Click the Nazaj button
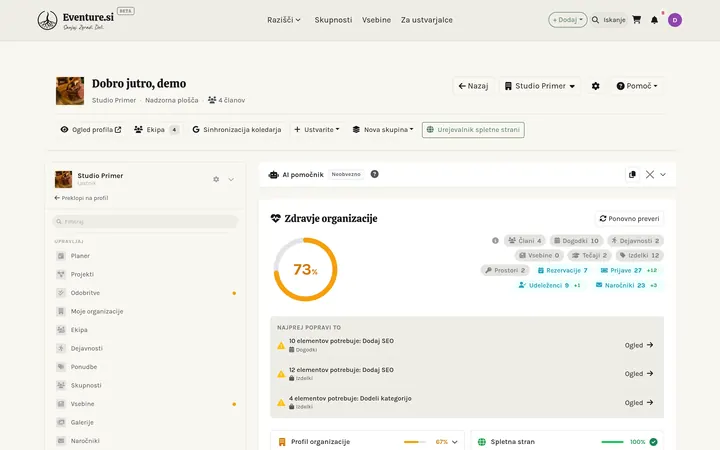The height and width of the screenshot is (450, 720). point(473,86)
